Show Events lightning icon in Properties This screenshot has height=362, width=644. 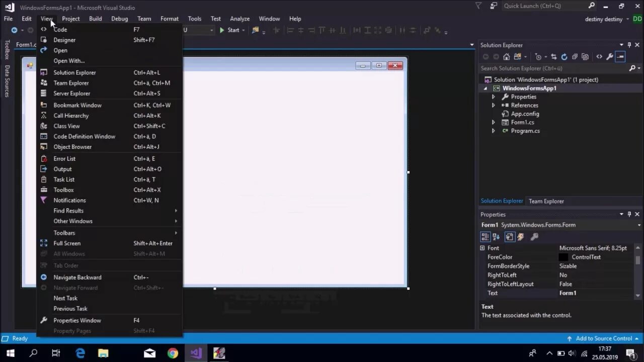pyautogui.click(x=521, y=237)
